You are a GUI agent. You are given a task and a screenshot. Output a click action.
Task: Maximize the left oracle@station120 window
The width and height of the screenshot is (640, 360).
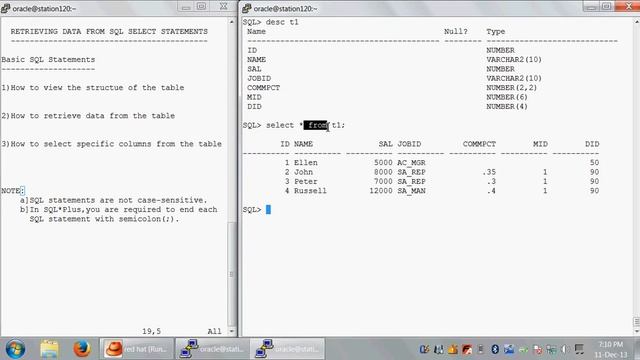point(202,7)
